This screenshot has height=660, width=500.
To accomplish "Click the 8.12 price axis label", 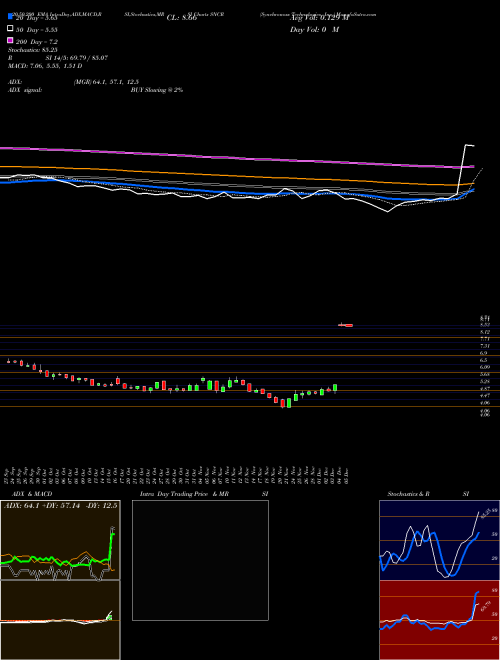I will 484,332.
